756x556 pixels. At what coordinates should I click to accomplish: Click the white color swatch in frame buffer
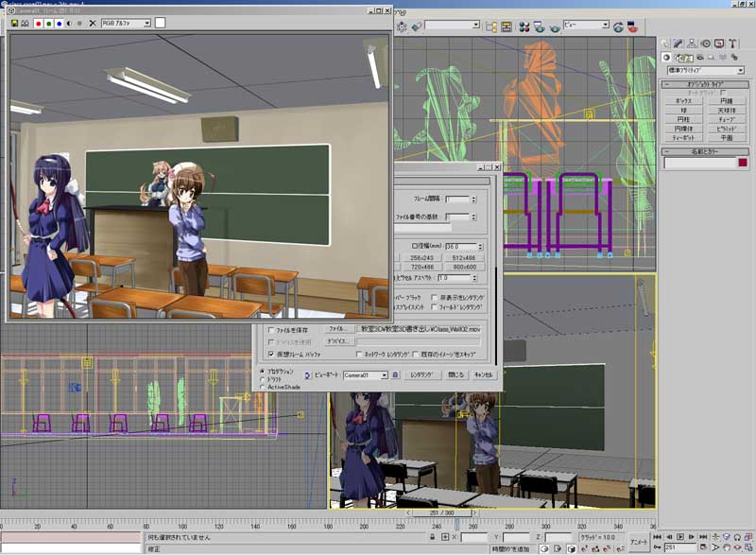point(160,23)
